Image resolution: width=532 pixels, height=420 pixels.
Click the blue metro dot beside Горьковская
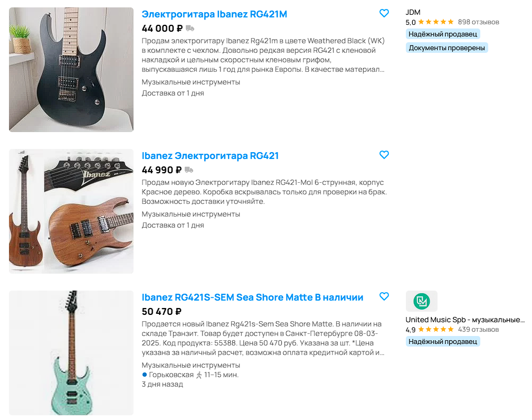144,375
